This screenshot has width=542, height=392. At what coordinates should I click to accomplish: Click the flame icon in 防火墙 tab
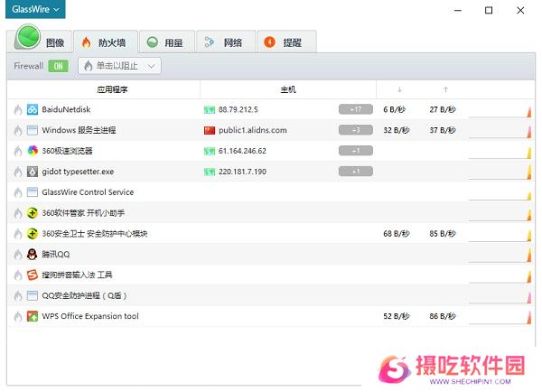point(86,42)
